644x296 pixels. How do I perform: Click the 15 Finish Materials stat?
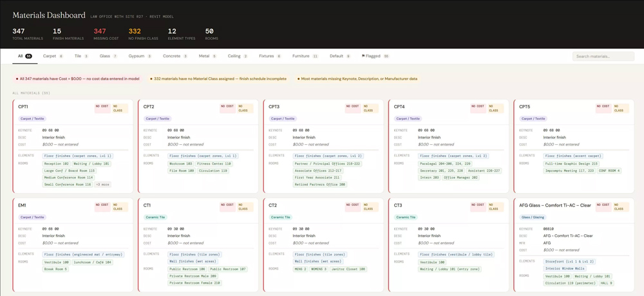[x=68, y=34]
